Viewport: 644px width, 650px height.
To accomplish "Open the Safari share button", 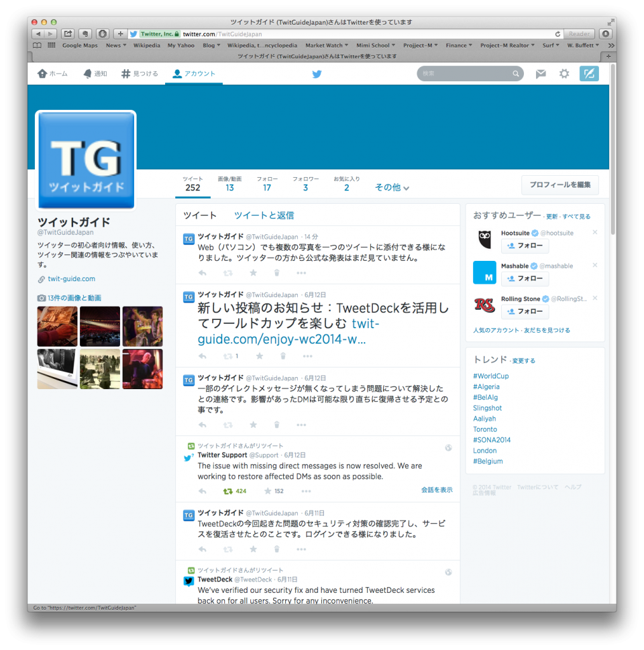I will 68,34.
